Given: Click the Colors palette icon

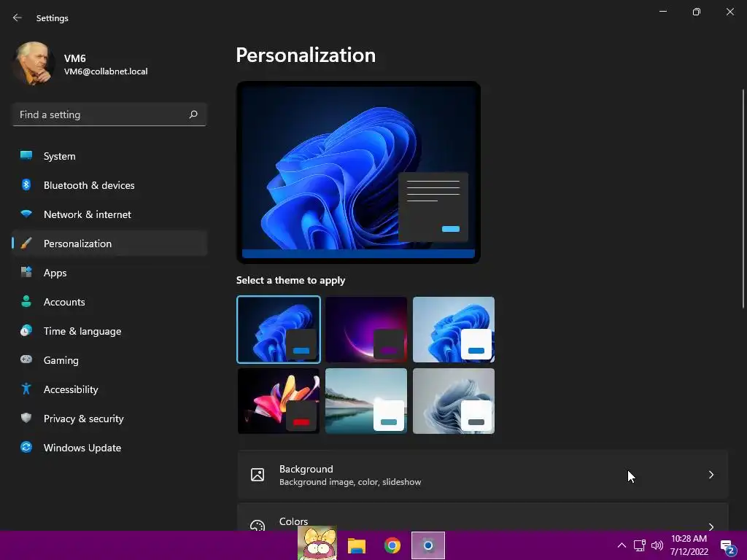Looking at the screenshot, I should 258,526.
